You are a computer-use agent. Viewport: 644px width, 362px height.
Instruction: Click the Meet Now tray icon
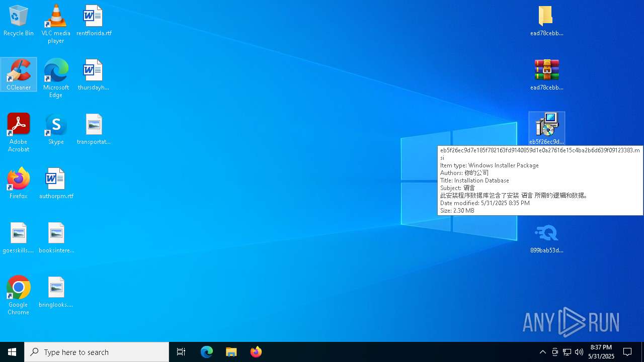(555, 352)
